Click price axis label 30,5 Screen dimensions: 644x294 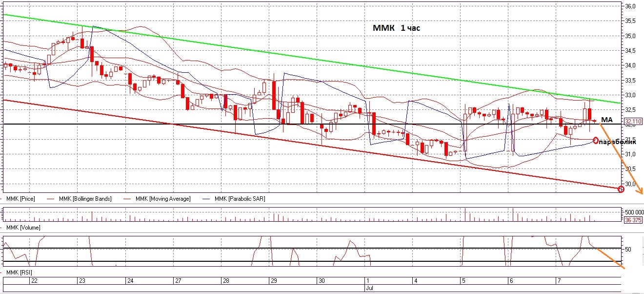(x=630, y=169)
